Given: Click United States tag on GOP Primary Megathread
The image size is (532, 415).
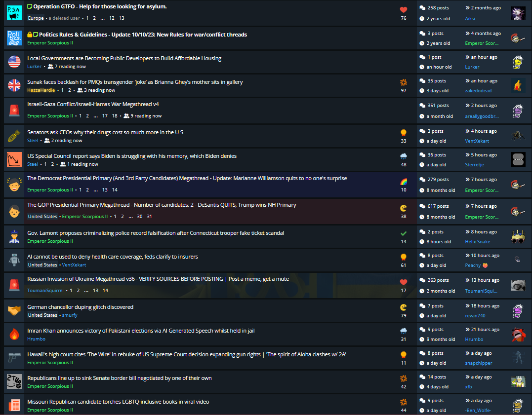Looking at the screenshot, I should coord(42,216).
